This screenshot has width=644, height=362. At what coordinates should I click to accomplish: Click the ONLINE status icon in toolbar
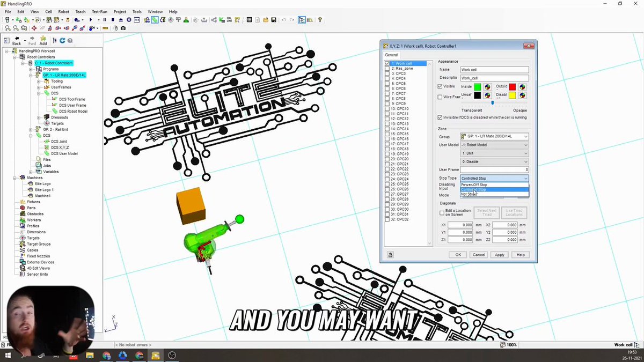[x=229, y=20]
